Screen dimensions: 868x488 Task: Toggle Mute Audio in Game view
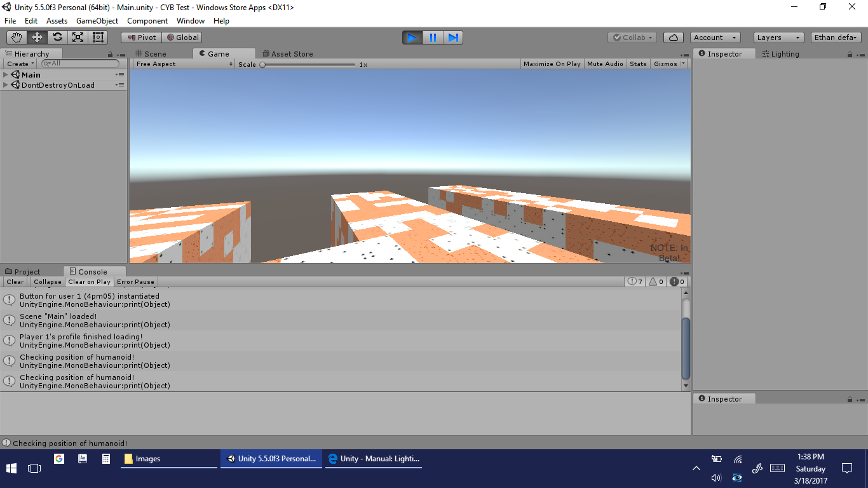[605, 64]
